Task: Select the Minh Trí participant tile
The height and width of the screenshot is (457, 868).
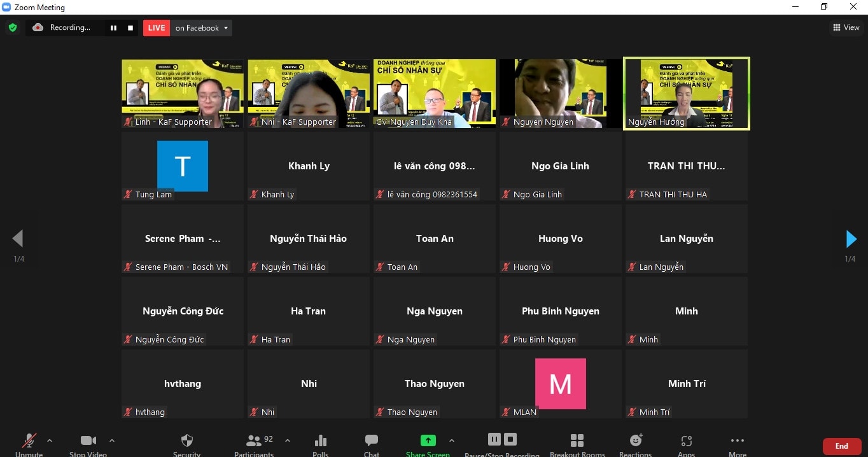Action: pos(687,384)
